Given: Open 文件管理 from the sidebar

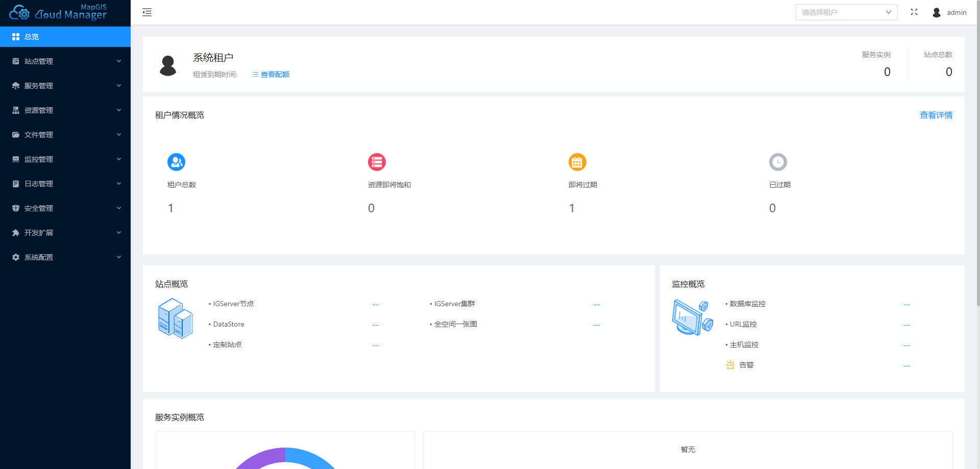Looking at the screenshot, I should [38, 134].
